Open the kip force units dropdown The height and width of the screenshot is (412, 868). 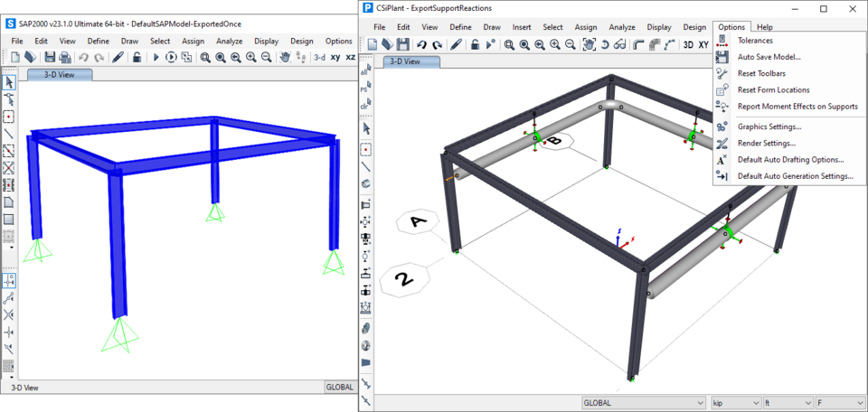pos(734,403)
